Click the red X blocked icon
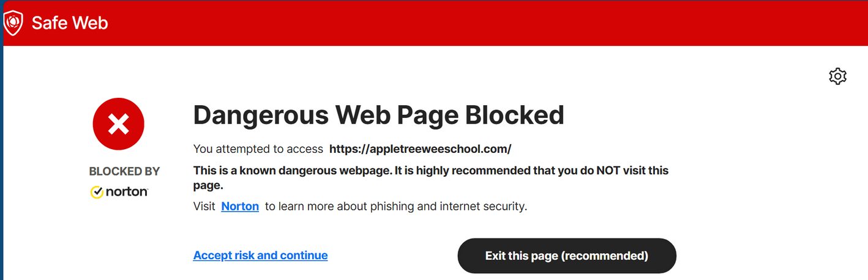Screen dimensions: 868x280 pos(118,125)
